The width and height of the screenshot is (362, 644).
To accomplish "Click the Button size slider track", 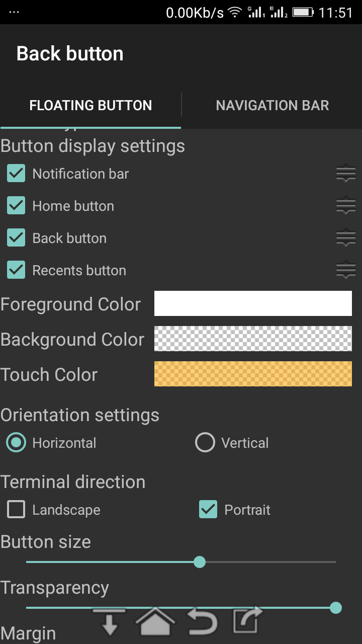I will (x=181, y=562).
